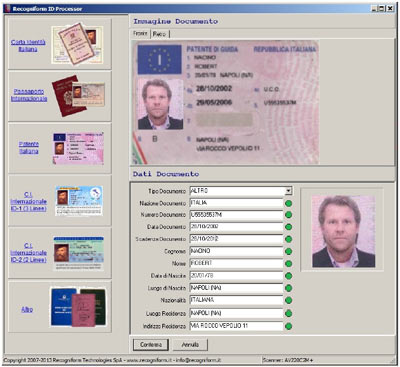Image resolution: width=400 pixels, height=367 pixels.
Task: Click the Data Documento input field
Action: (236, 227)
